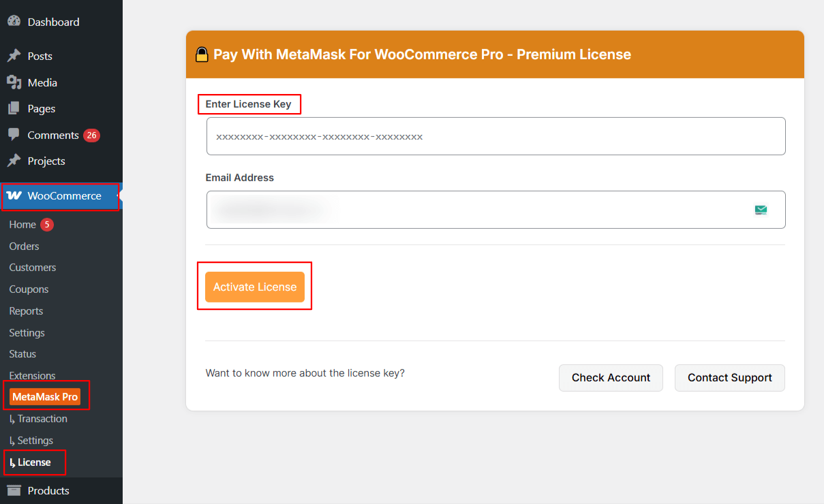Go to WooCommerce Customers

(x=33, y=268)
